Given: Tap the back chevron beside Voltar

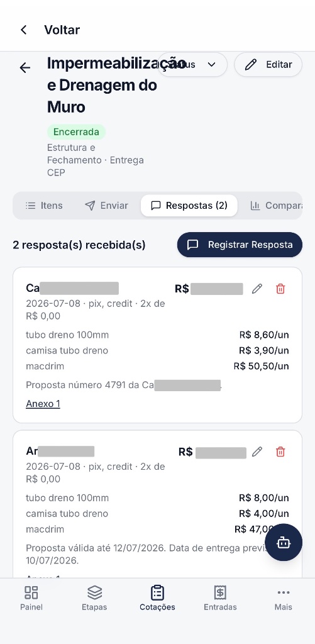Looking at the screenshot, I should click(24, 30).
